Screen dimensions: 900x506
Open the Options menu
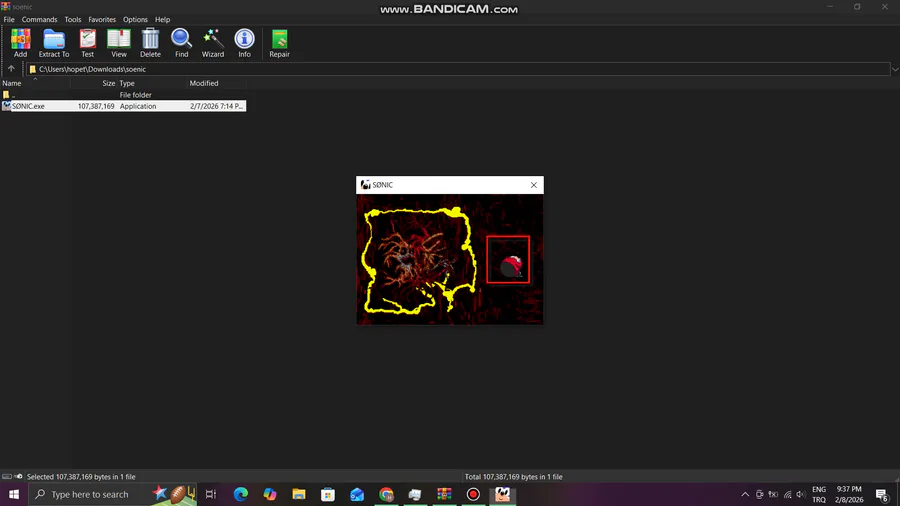tap(135, 20)
